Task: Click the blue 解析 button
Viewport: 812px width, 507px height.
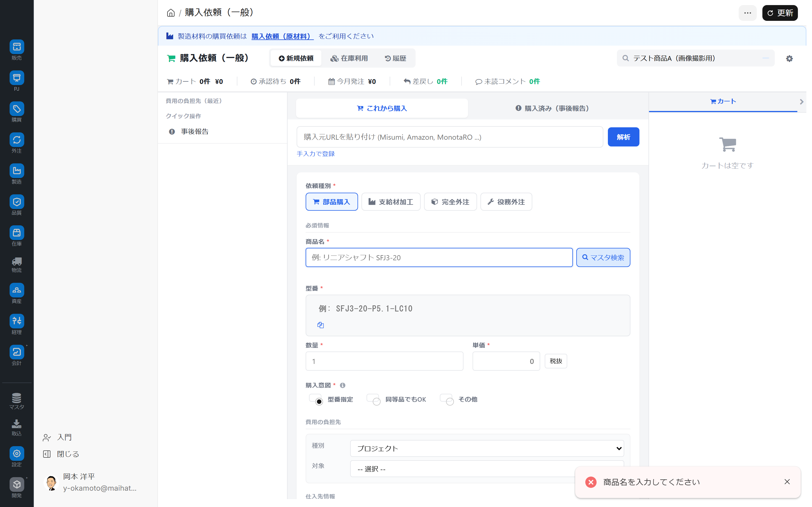Action: click(x=623, y=137)
